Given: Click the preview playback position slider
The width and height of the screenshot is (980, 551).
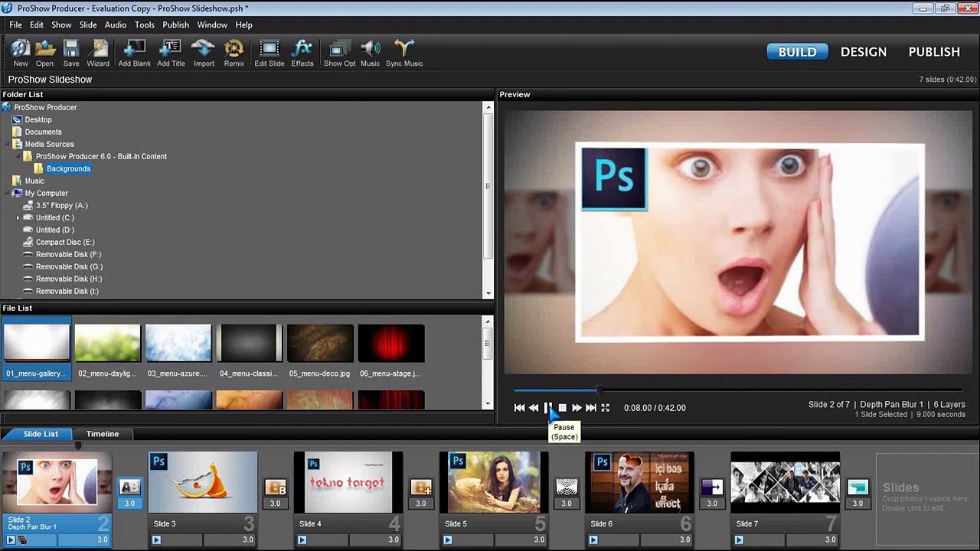Looking at the screenshot, I should (599, 390).
